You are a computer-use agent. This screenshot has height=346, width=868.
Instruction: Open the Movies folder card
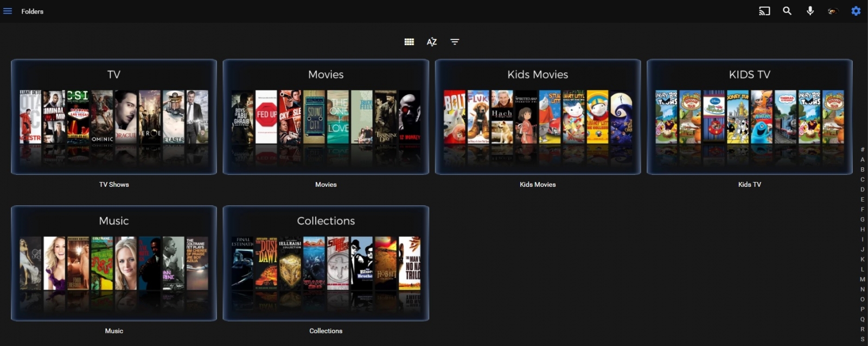[326, 117]
